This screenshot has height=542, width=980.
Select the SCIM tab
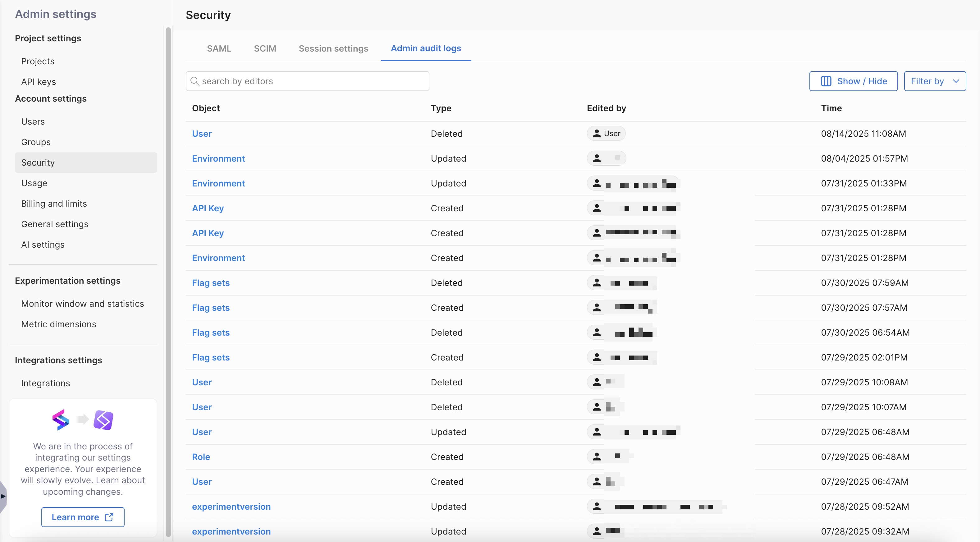click(265, 48)
